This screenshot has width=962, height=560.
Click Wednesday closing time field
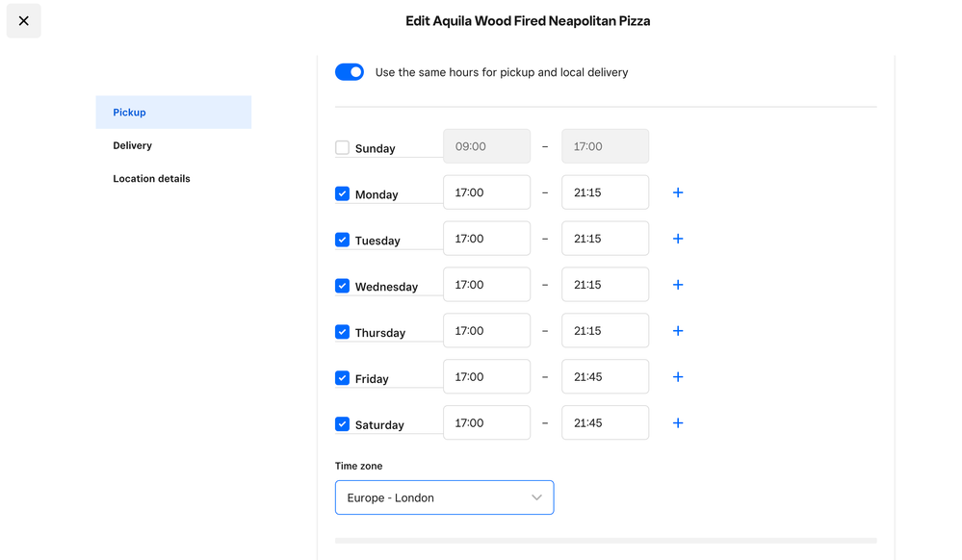tap(605, 285)
